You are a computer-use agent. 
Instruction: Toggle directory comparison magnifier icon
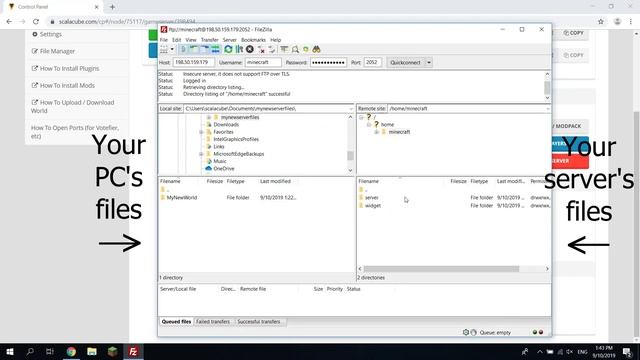[295, 50]
